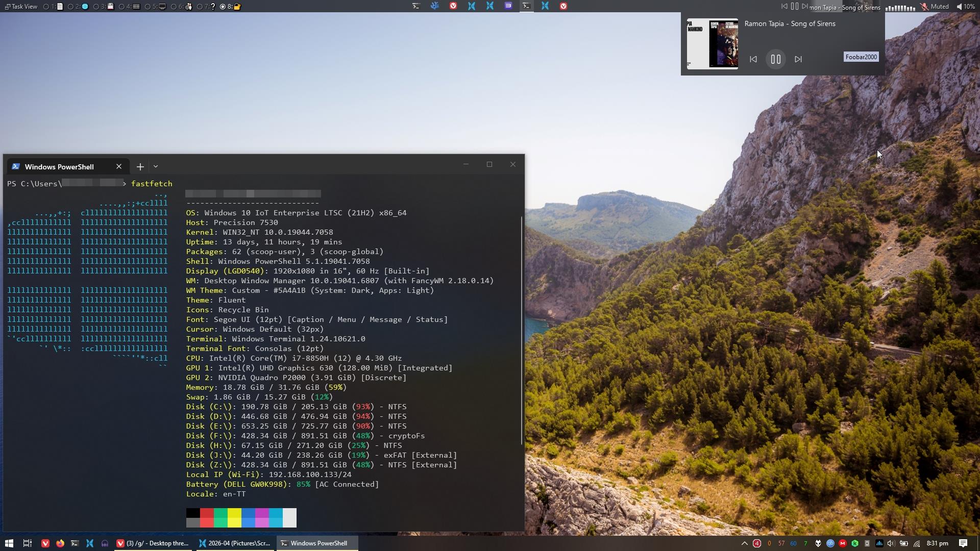Open new tab in Windows Terminal
The width and height of the screenshot is (980, 551).
click(x=140, y=167)
